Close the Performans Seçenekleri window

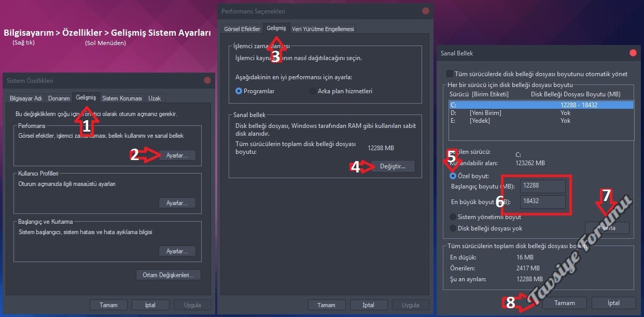pyautogui.click(x=426, y=11)
